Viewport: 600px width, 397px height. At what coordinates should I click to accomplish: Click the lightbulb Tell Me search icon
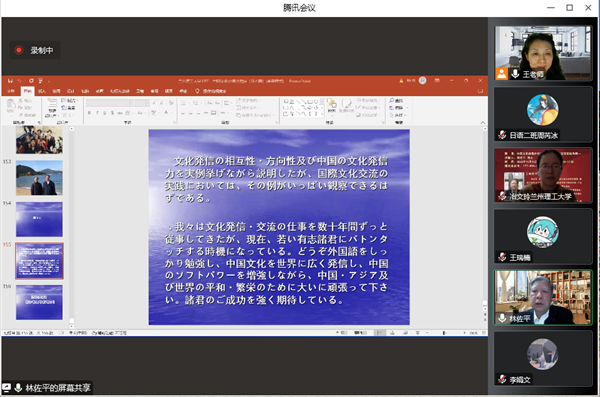point(197,91)
